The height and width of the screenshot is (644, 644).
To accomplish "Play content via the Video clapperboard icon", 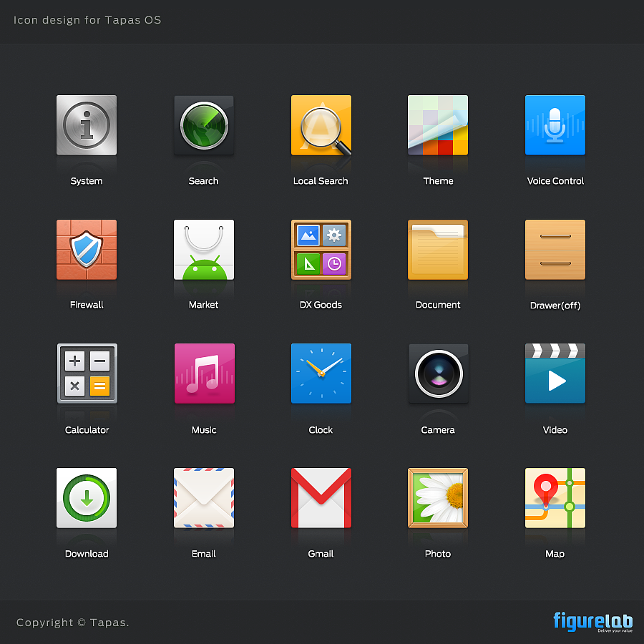I will 555,373.
